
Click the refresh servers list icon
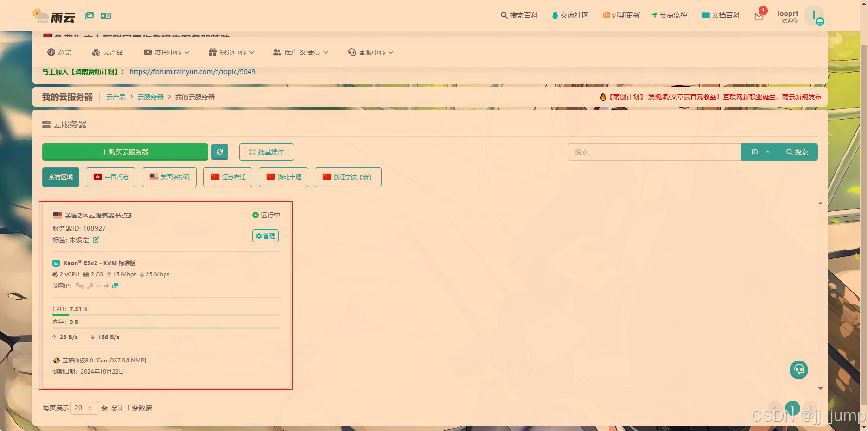[x=220, y=152]
